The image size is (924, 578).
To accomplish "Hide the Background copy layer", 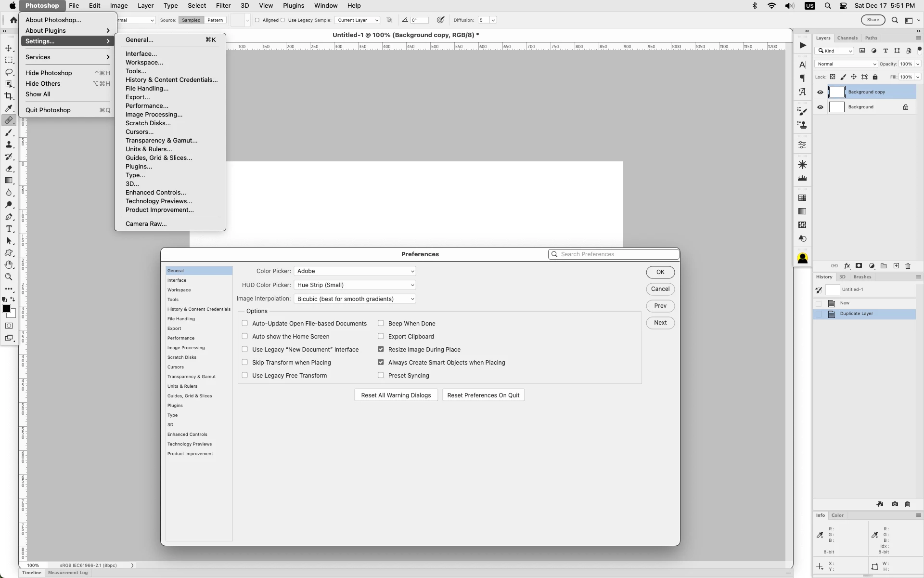I will point(820,92).
